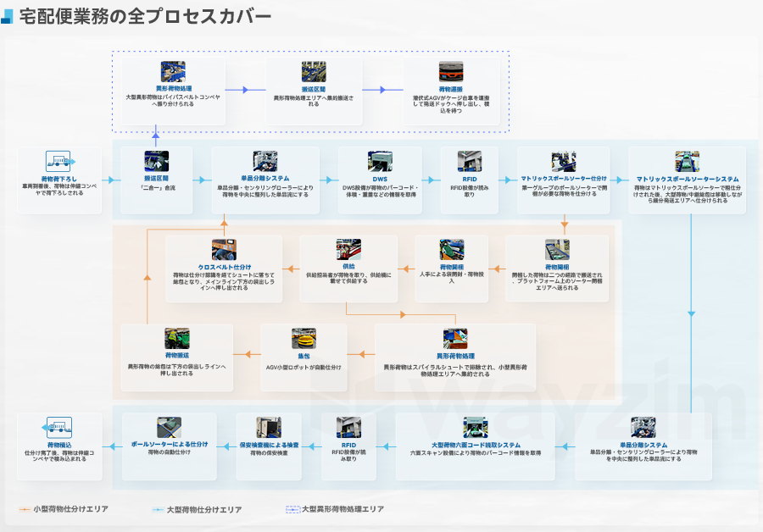Click the 六面スキャン設備 description text
Screen dimensions: 763x532
[x=476, y=452]
